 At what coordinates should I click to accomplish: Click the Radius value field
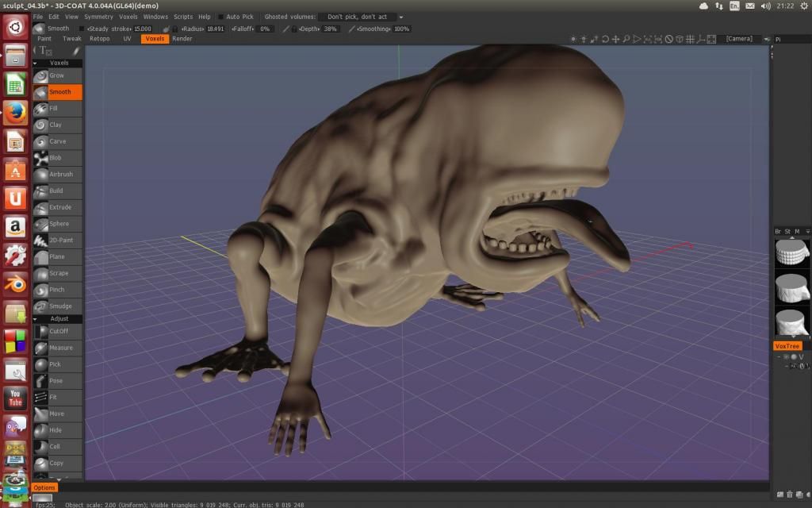point(215,29)
